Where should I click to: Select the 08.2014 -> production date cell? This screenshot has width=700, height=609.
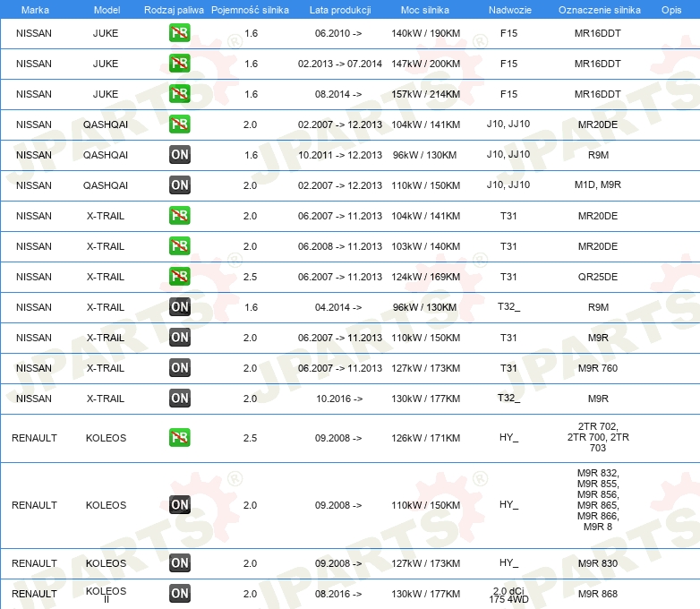(x=338, y=94)
